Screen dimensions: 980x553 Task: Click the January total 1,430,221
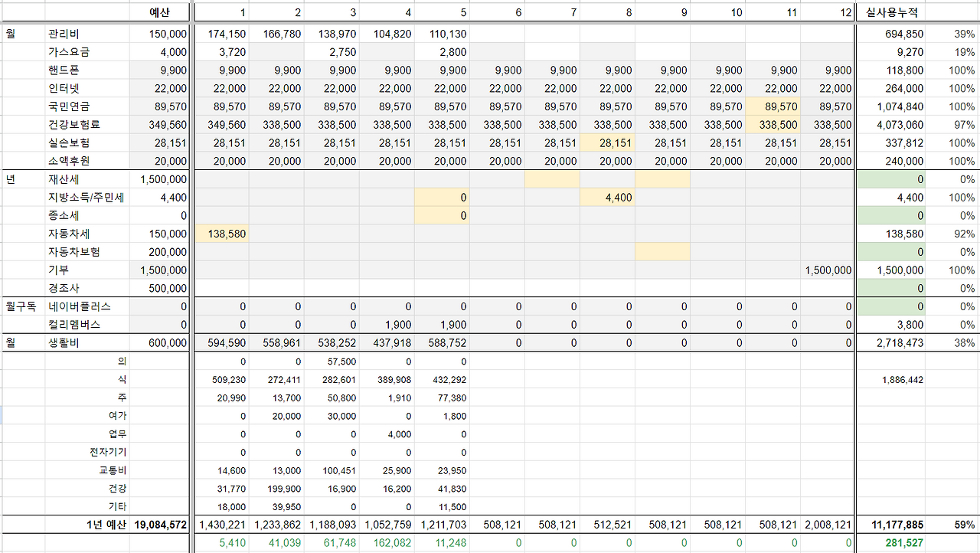pos(223,525)
